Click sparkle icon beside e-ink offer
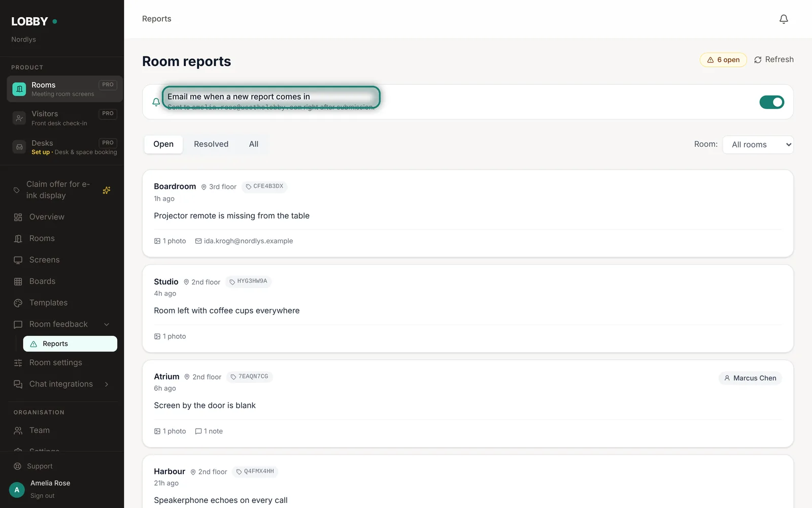The height and width of the screenshot is (508, 812). tap(107, 190)
